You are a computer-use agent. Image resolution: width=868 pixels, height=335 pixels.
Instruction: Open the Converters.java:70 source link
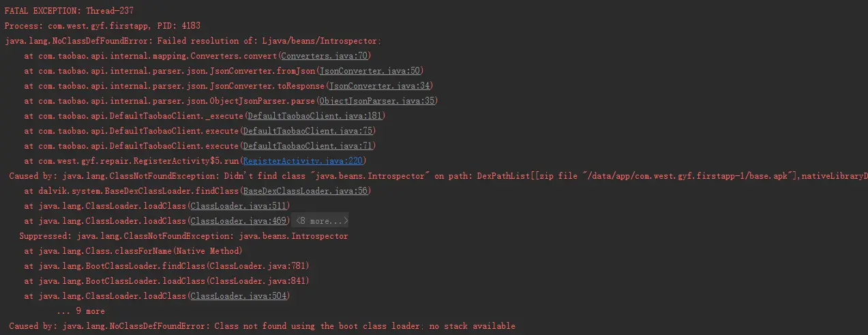[x=324, y=56]
